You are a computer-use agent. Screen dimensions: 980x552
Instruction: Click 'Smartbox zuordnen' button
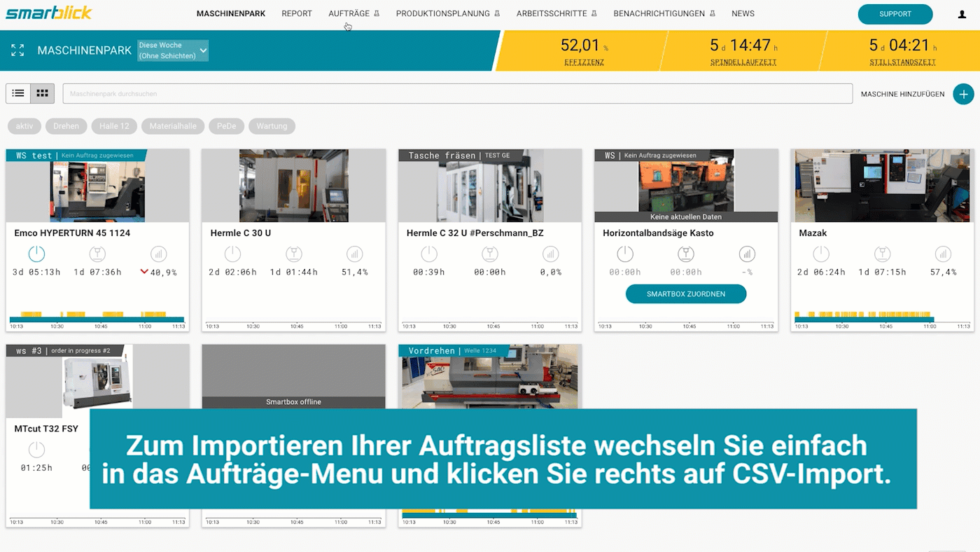point(686,294)
